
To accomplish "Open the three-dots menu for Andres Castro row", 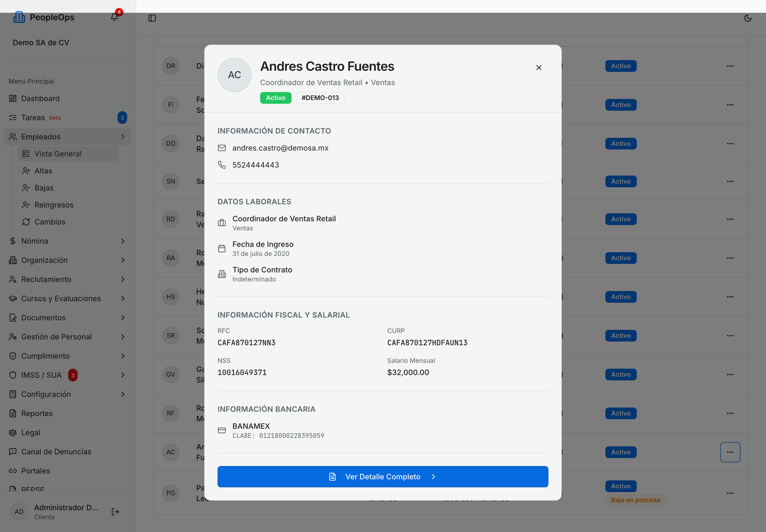I will 730,452.
